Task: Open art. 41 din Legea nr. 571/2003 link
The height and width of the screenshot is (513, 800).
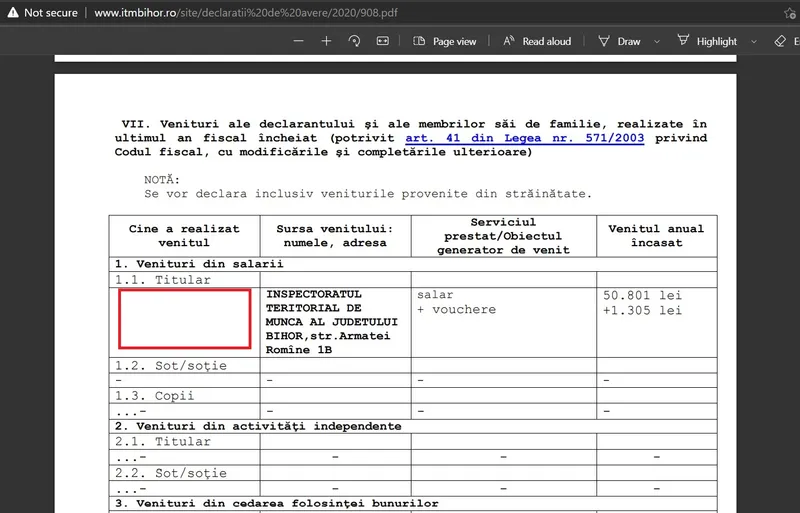Action: tap(524, 138)
